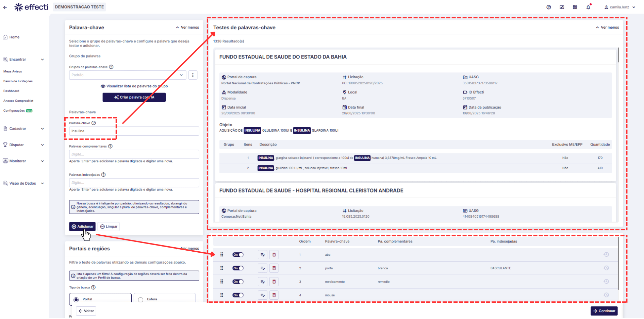Image resolution: width=644 pixels, height=319 pixels.
Task: Click history icon for 'medicamento' row
Action: 606,282
